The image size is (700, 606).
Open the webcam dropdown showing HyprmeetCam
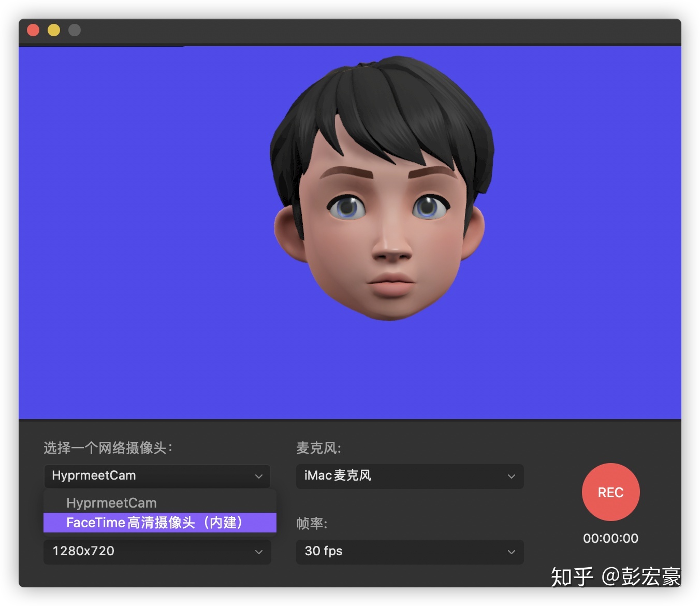tap(157, 476)
